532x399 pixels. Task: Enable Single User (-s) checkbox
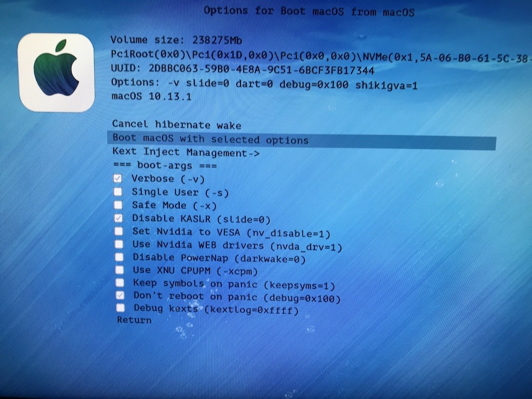pos(118,192)
